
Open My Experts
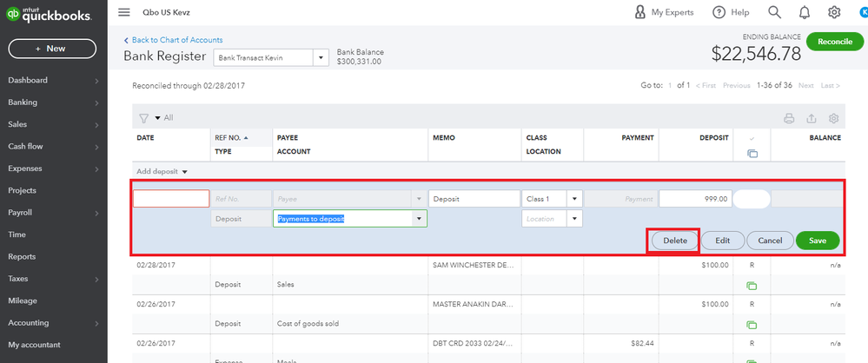[x=664, y=12]
